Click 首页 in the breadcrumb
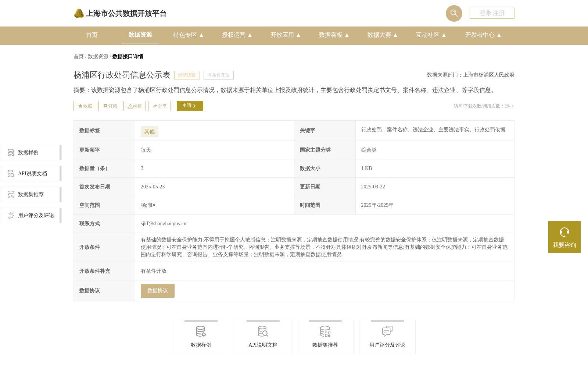 click(x=79, y=56)
